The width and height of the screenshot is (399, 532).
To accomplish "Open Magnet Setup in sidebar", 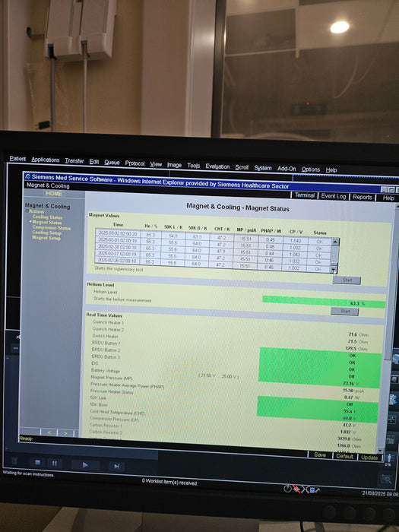I will [46, 238].
